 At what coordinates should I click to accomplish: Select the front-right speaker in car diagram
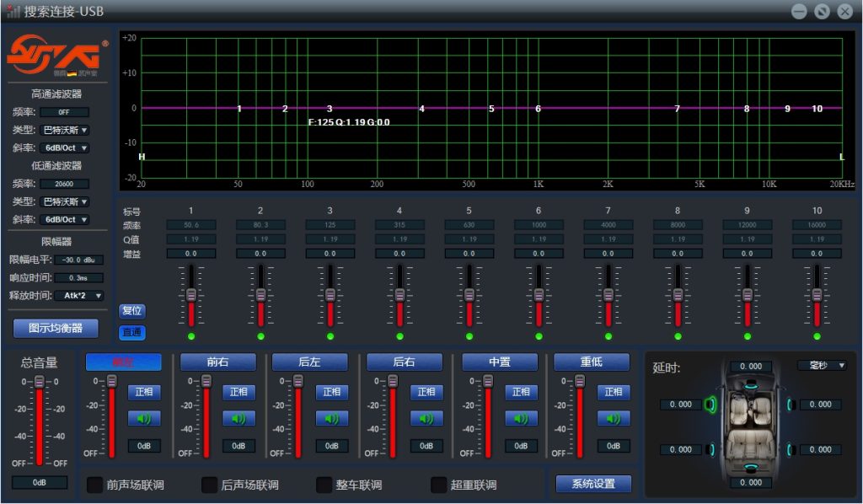point(791,405)
